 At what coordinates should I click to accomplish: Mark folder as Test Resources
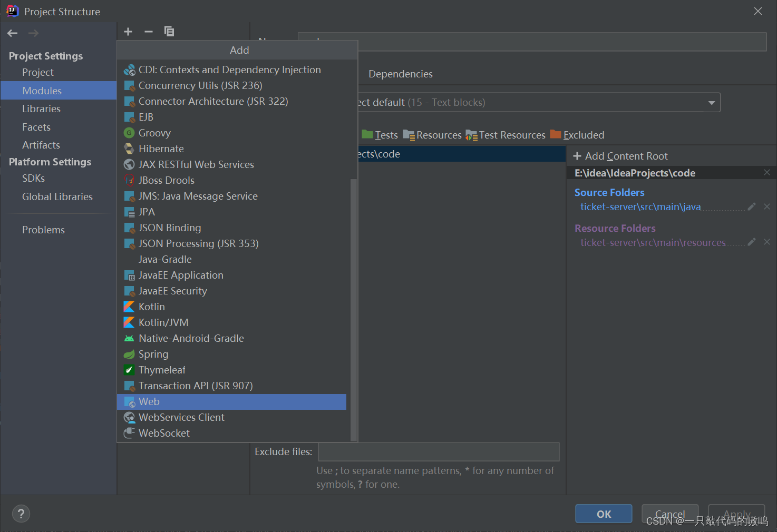[506, 135]
